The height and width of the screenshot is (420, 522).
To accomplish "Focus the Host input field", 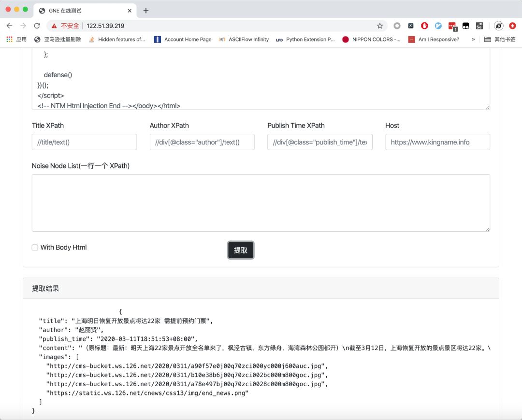I will click(x=437, y=142).
